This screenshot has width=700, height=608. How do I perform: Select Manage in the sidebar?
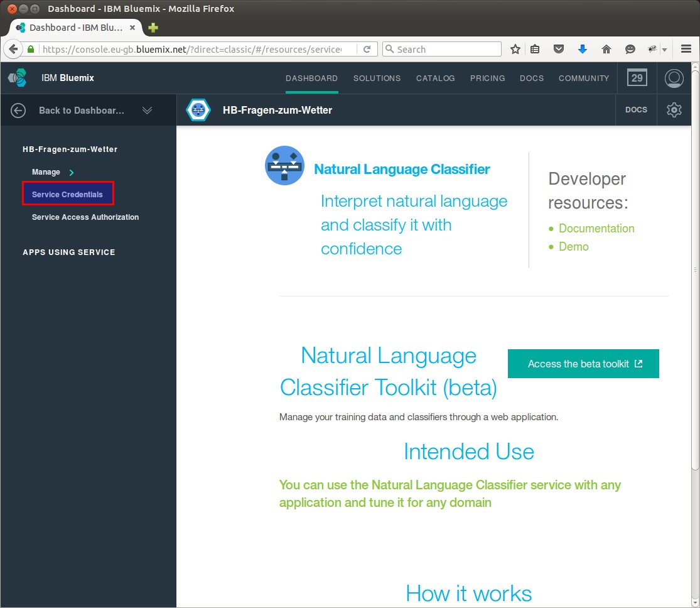click(x=46, y=172)
